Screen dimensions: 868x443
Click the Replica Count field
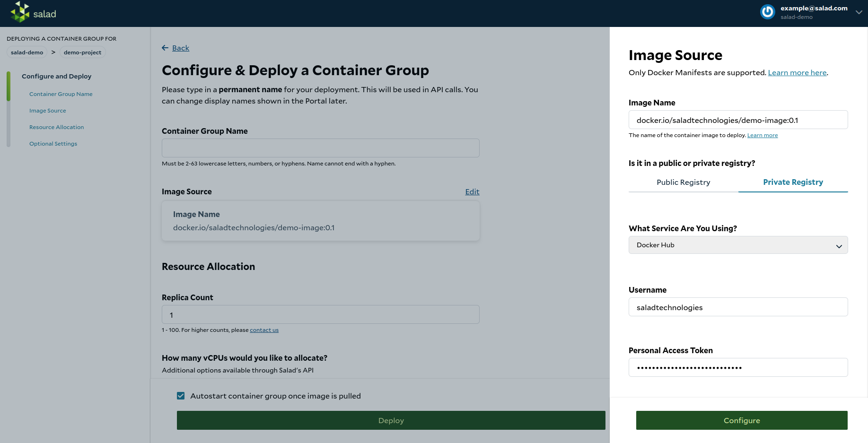(x=320, y=314)
